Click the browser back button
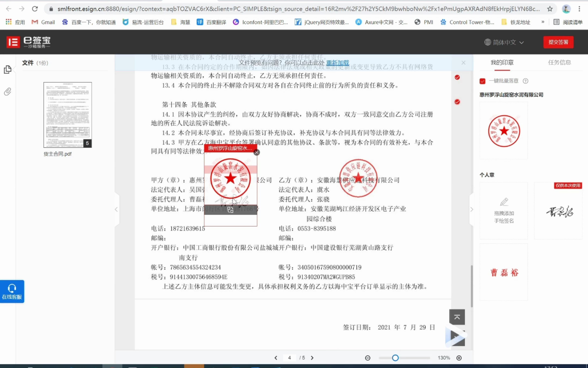The width and height of the screenshot is (588, 368). pyautogui.click(x=9, y=9)
